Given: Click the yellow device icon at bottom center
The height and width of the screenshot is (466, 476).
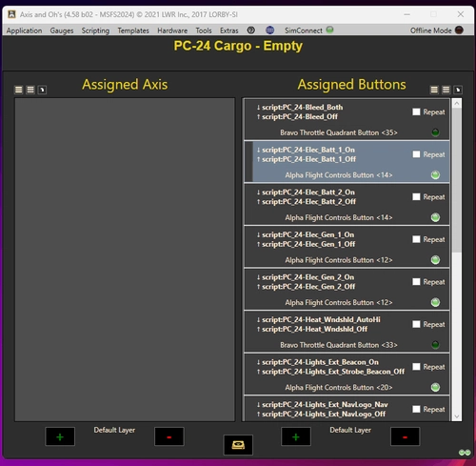Looking at the screenshot, I should tap(238, 445).
